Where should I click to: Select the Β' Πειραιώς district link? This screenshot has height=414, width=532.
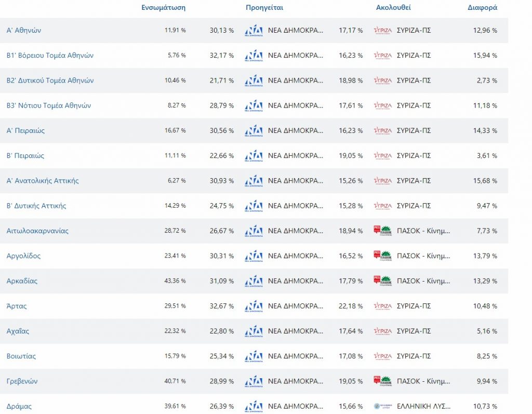pos(25,156)
